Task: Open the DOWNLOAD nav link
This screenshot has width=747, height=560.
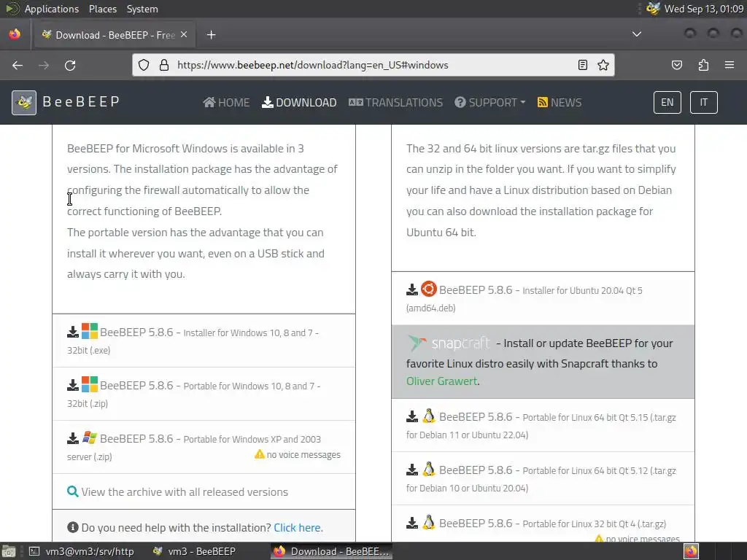Action: [x=299, y=102]
